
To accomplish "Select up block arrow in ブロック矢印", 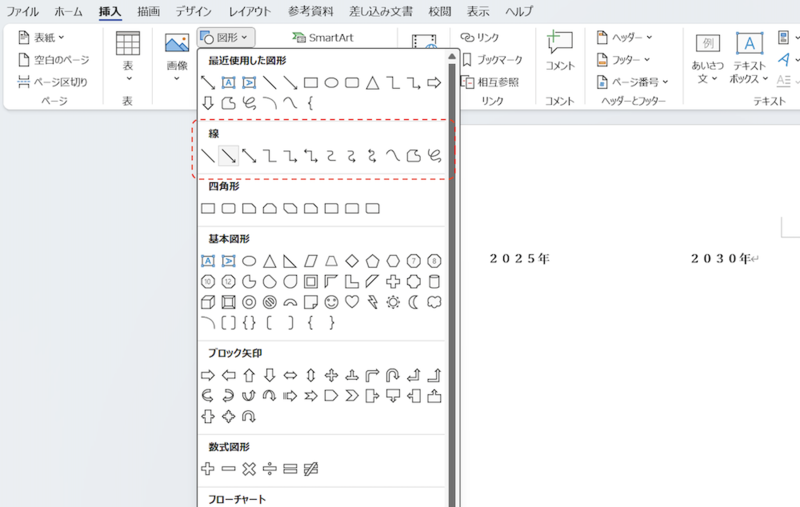I will coord(249,375).
